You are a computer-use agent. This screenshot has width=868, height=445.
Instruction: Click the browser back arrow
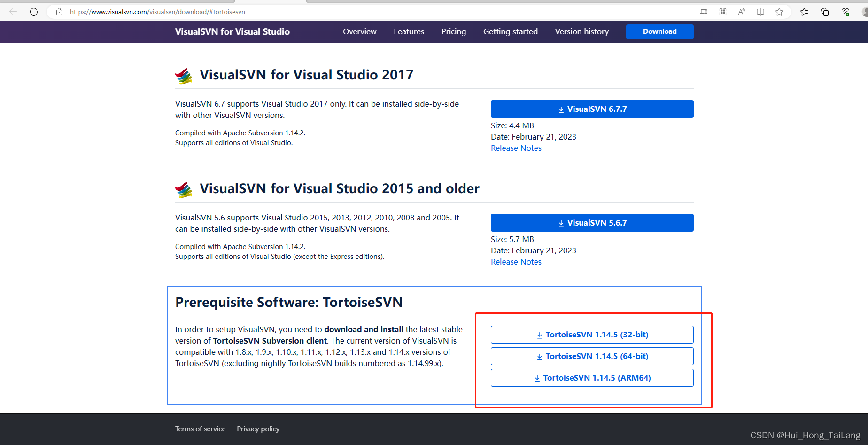click(13, 12)
